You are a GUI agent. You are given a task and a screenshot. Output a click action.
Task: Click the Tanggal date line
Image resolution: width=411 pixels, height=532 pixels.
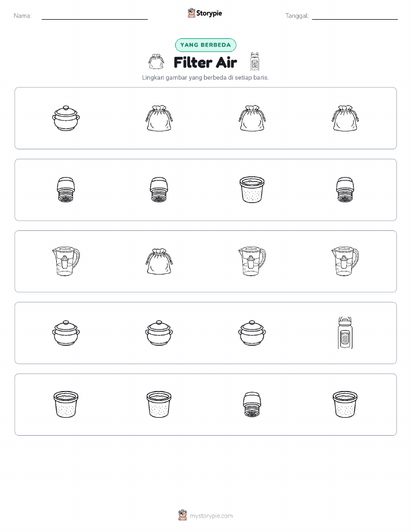click(x=355, y=16)
